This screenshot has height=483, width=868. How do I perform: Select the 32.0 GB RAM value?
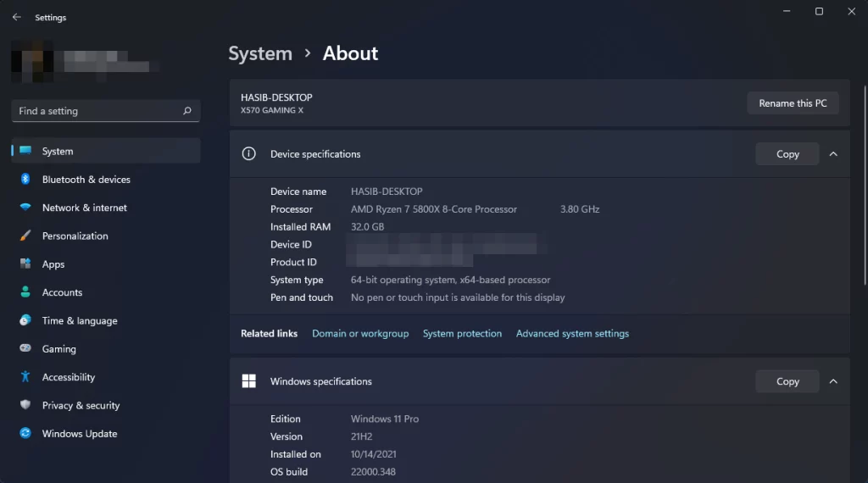[368, 227]
